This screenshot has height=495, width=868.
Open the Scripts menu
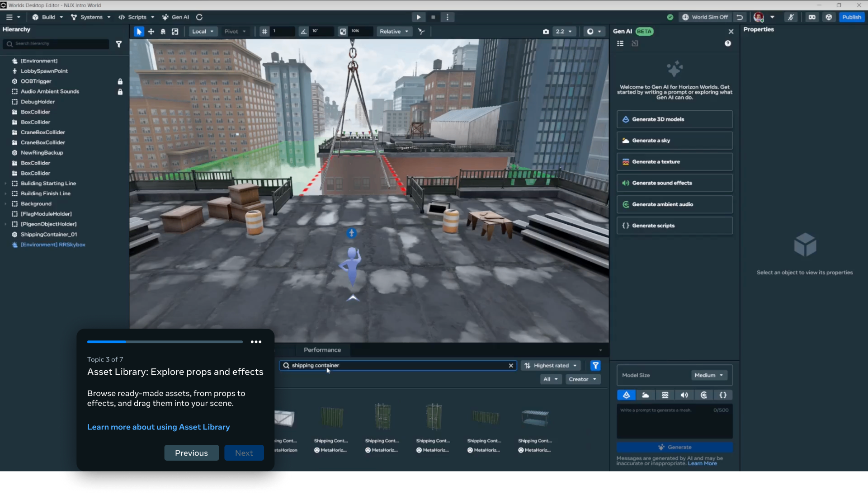[137, 17]
